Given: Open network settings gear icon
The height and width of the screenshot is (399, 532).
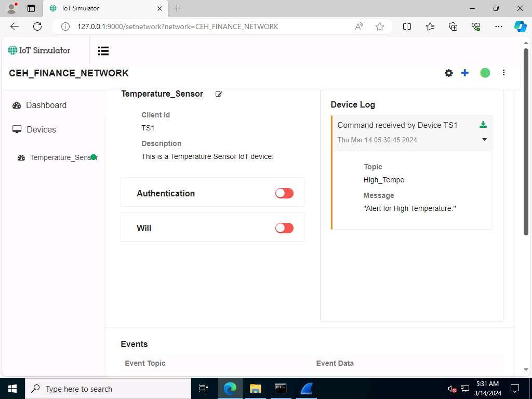Looking at the screenshot, I should click(448, 73).
